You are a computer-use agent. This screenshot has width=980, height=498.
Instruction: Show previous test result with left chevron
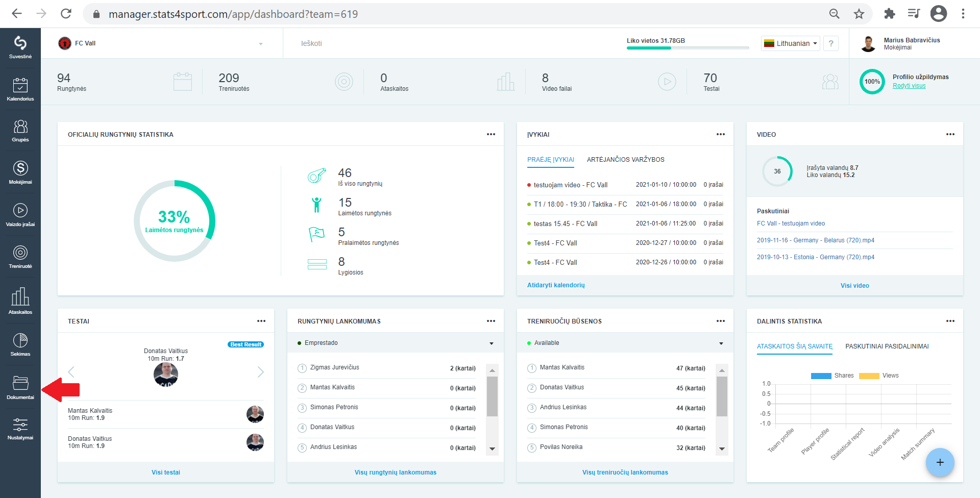point(71,372)
